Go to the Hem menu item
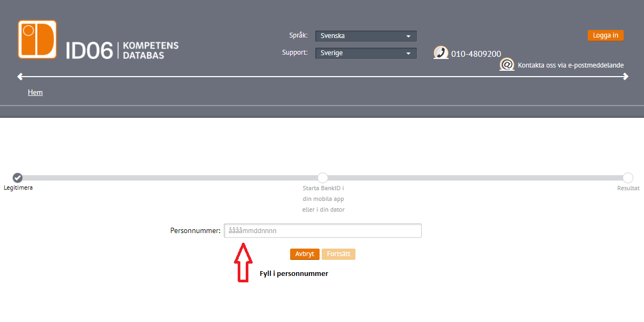 [35, 93]
